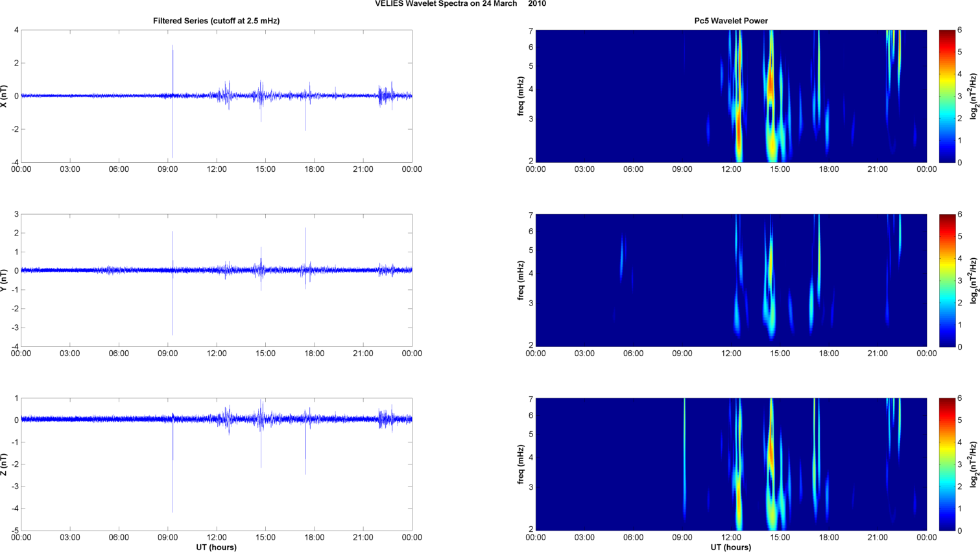This screenshot has height=552, width=980.
Task: Click "log2(nT²/Hz)" label of Z wavelet colorbar
Action: point(974,464)
